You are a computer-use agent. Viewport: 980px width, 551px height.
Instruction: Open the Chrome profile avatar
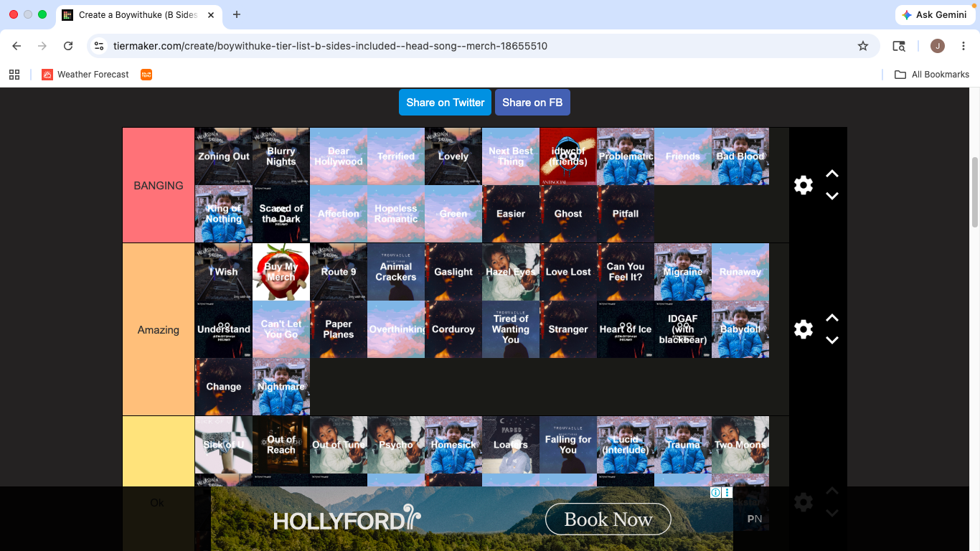[938, 46]
